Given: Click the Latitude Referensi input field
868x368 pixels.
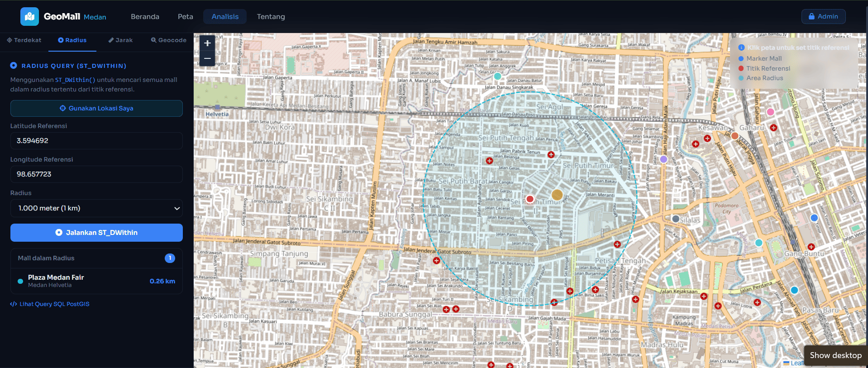Looking at the screenshot, I should [x=96, y=141].
